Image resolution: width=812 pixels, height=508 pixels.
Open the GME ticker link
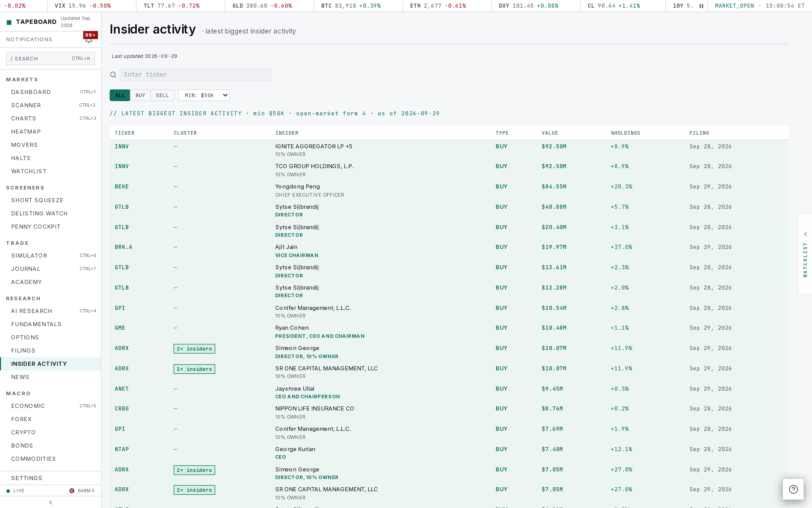[120, 328]
